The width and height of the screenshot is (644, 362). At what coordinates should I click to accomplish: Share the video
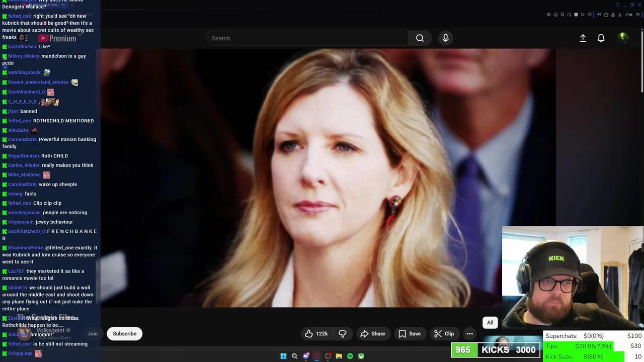pyautogui.click(x=373, y=334)
